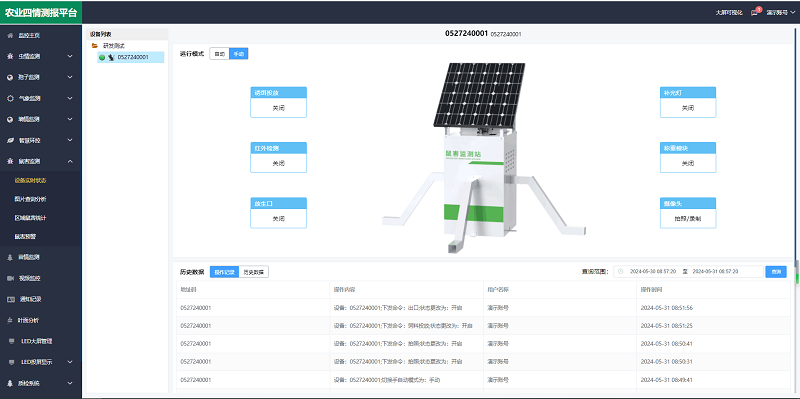Image resolution: width=800 pixels, height=399 pixels.
Task: Open the message notification icon with red badge
Action: [754, 13]
